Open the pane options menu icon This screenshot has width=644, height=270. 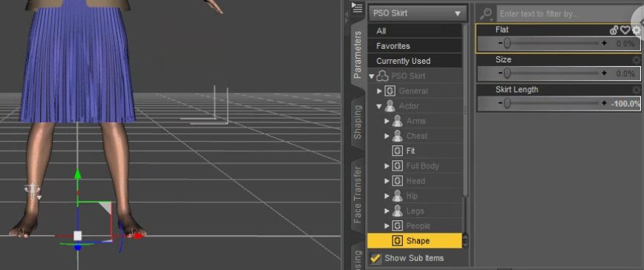coord(357,7)
